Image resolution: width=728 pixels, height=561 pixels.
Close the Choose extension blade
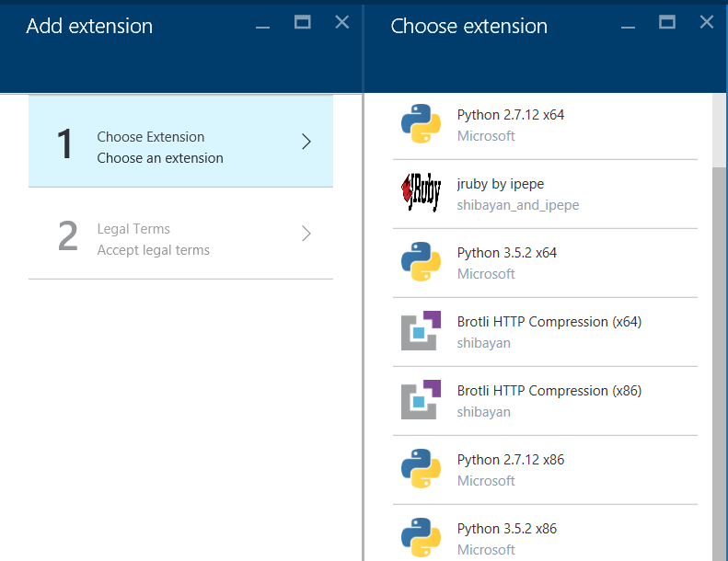[x=707, y=22]
